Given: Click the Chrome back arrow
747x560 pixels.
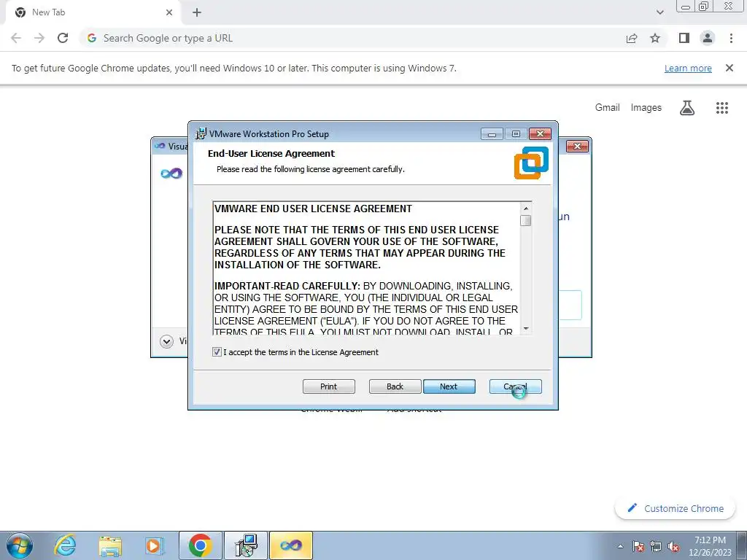Looking at the screenshot, I should click(16, 38).
